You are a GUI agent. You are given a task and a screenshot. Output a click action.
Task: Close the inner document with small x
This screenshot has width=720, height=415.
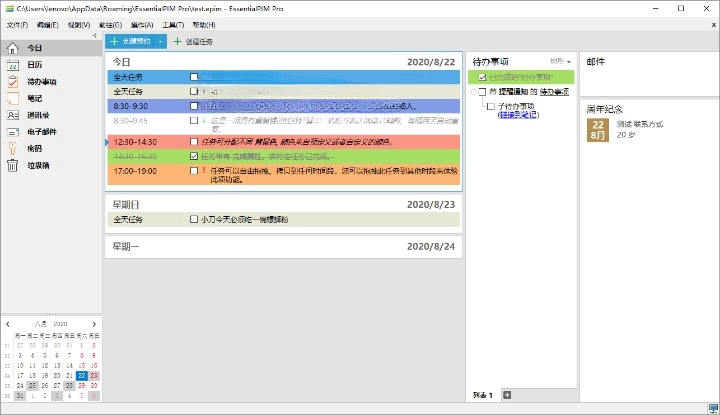714,25
